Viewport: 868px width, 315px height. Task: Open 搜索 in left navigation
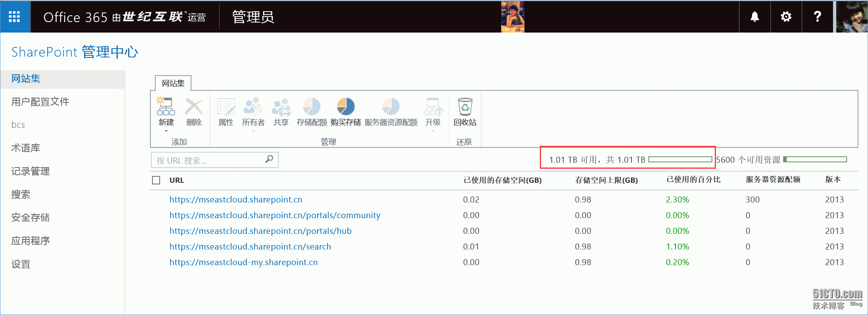click(21, 194)
